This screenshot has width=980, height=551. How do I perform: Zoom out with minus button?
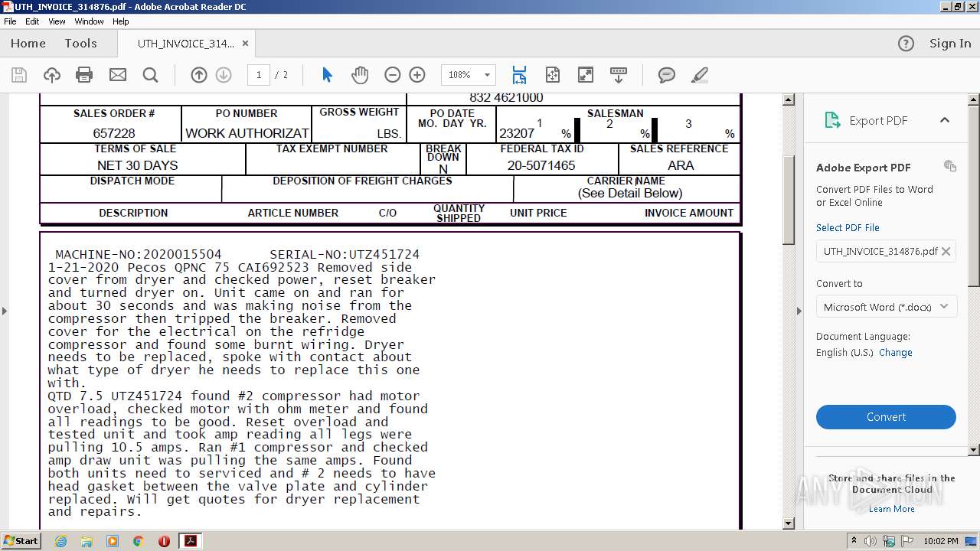coord(392,75)
